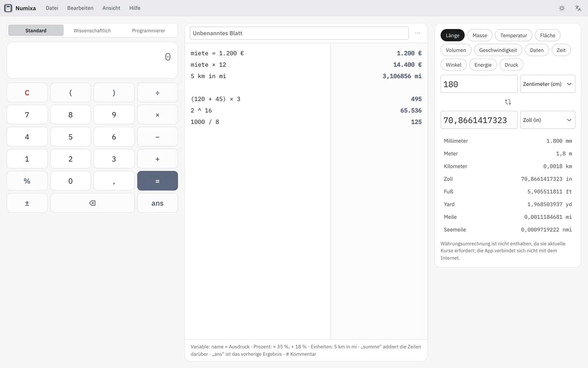Insert previous result with ans key
The image size is (588, 368).
157,203
